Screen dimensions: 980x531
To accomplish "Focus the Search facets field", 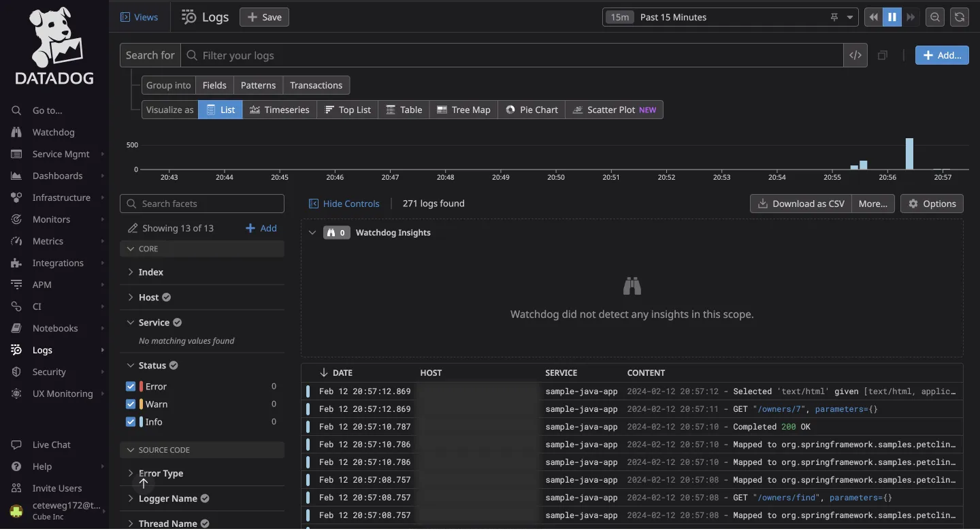I will 202,204.
